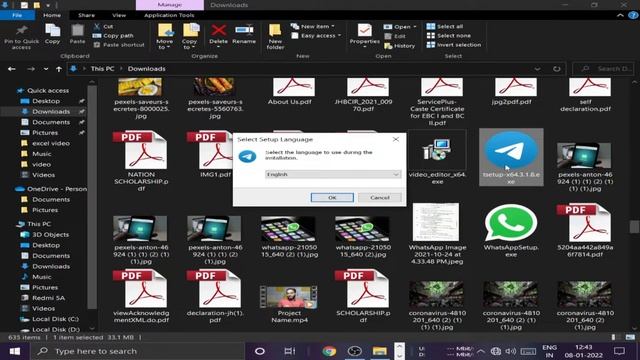Click OK in Select Setup Language
This screenshot has width=640, height=360.
[332, 198]
